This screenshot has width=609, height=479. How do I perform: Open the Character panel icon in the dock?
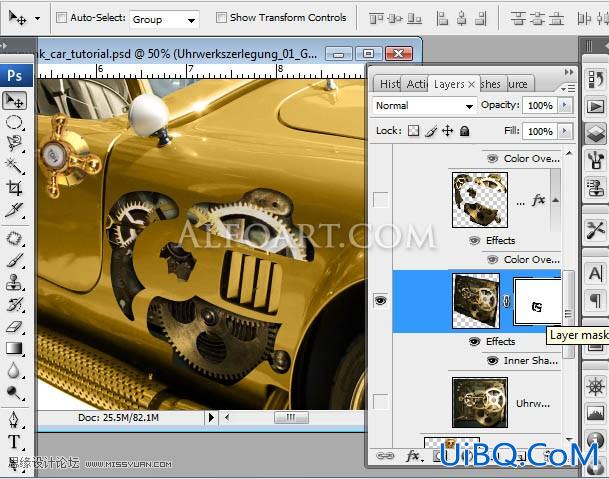pyautogui.click(x=595, y=273)
